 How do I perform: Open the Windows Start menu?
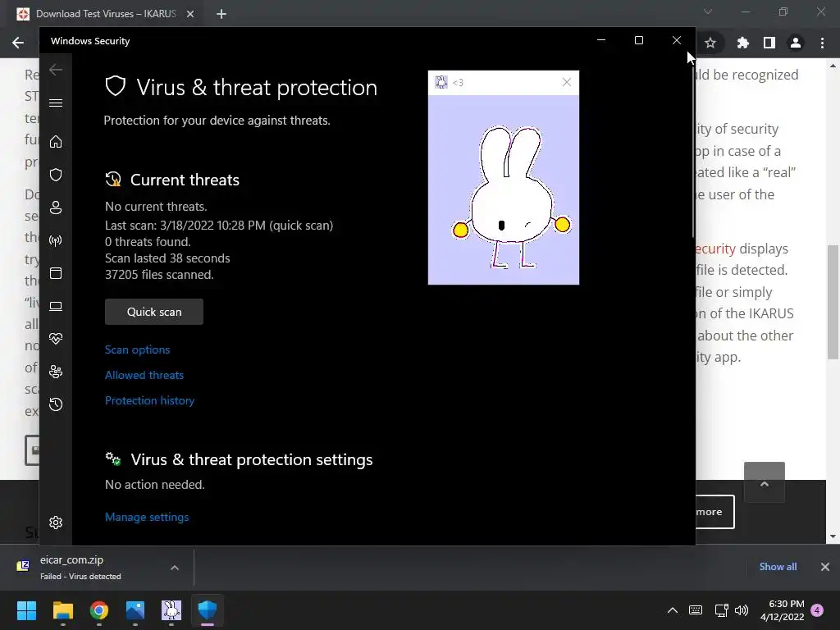tap(26, 610)
